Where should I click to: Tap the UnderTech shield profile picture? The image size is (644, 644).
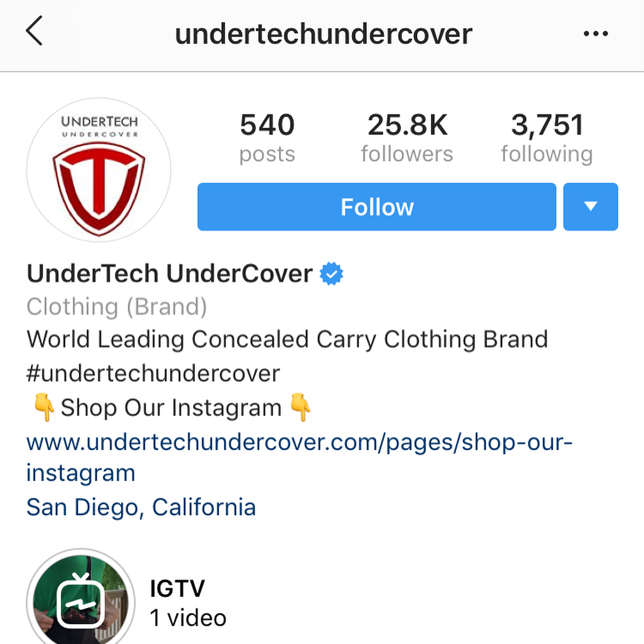[98, 169]
